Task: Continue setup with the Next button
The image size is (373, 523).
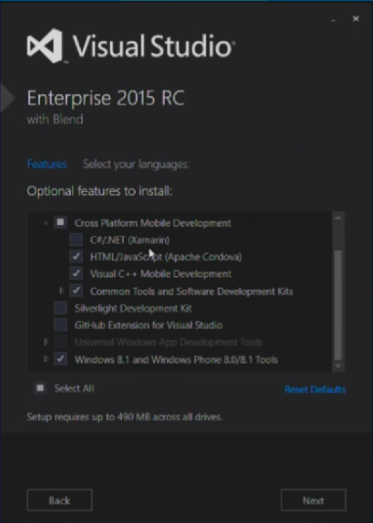Action: point(313,500)
